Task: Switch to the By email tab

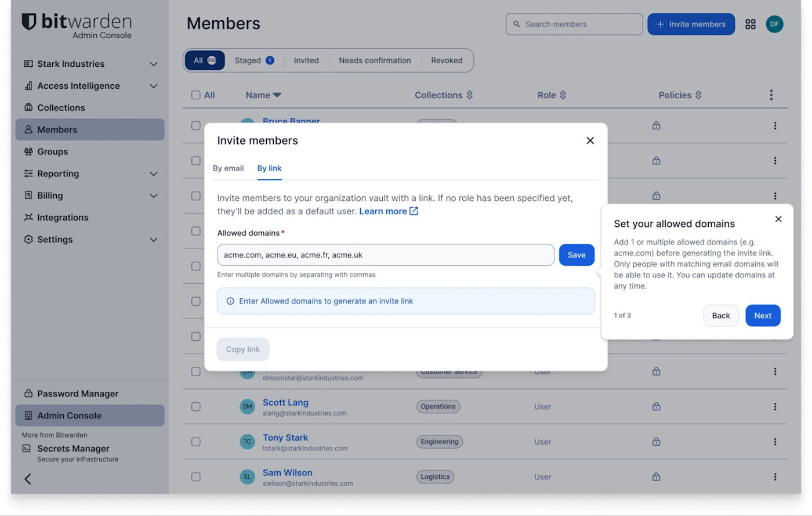Action: [x=228, y=168]
